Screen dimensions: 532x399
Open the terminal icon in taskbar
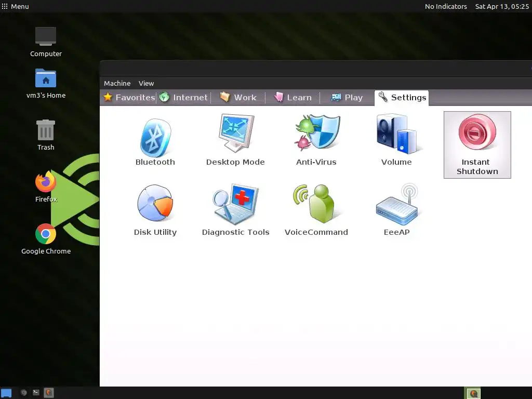(x=36, y=393)
